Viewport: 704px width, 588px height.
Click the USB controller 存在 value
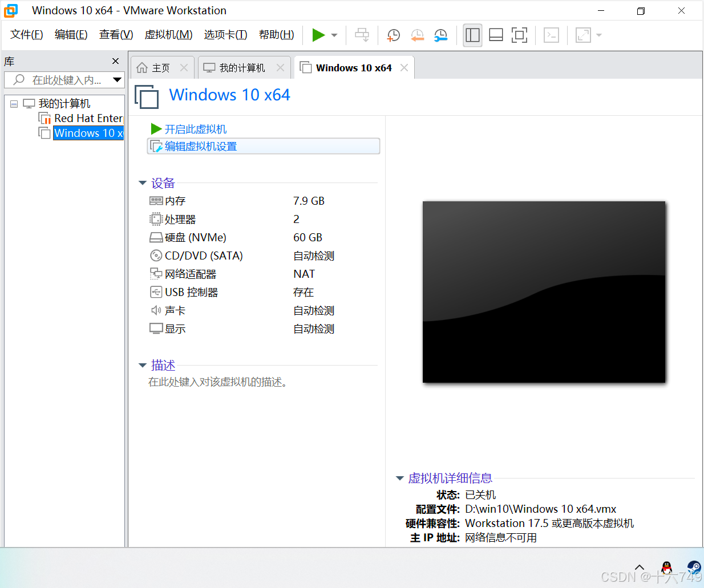(x=304, y=292)
